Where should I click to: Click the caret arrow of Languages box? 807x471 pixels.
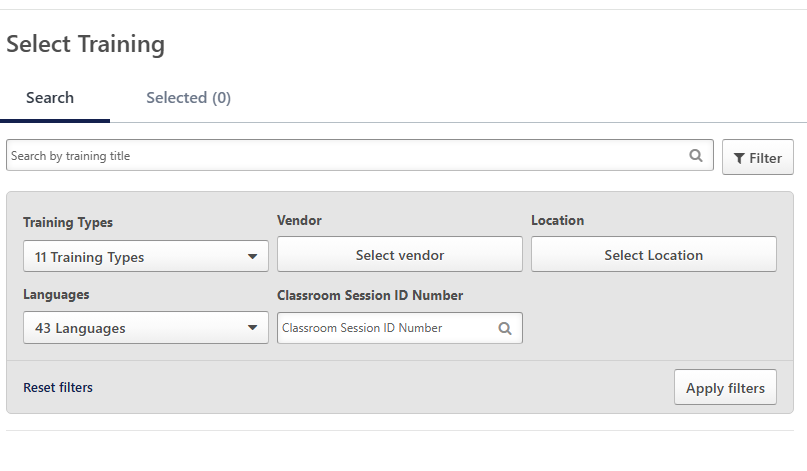(x=252, y=328)
